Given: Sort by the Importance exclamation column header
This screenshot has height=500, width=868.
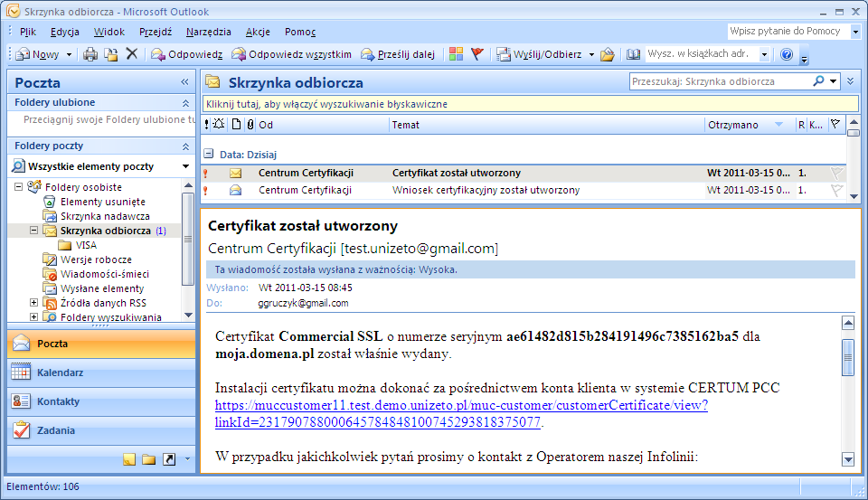Looking at the screenshot, I should point(206,125).
